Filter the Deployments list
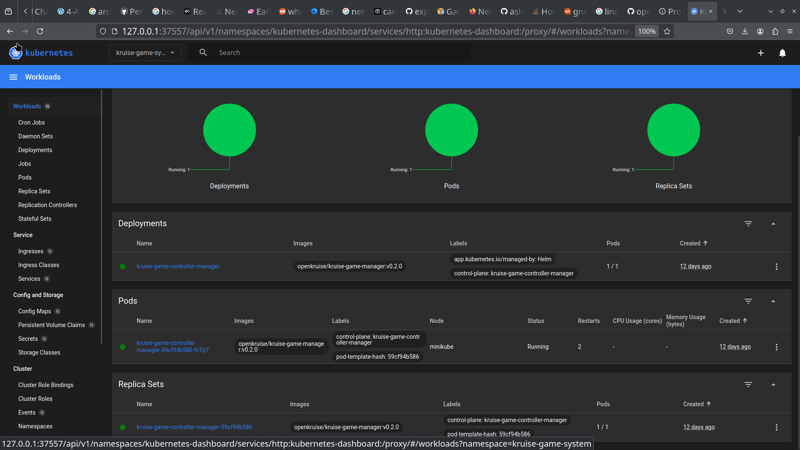Image resolution: width=800 pixels, height=450 pixels. 748,224
